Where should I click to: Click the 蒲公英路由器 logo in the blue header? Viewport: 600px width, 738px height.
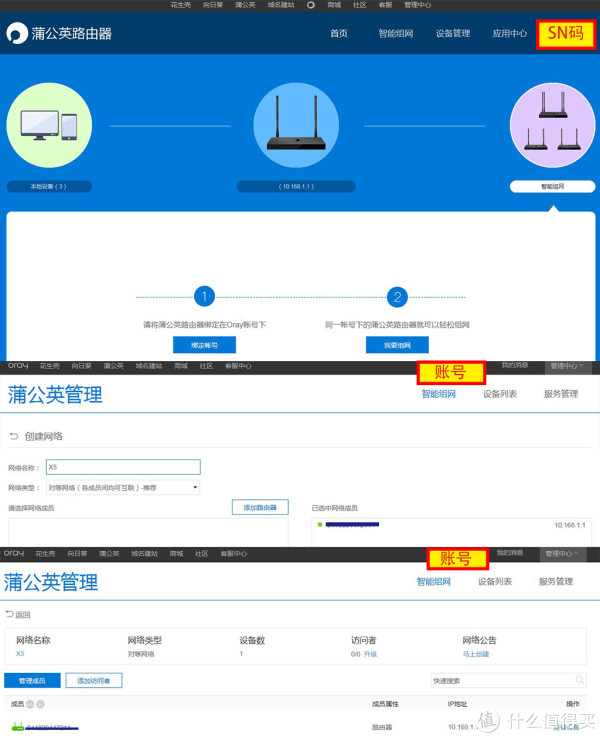[59, 33]
